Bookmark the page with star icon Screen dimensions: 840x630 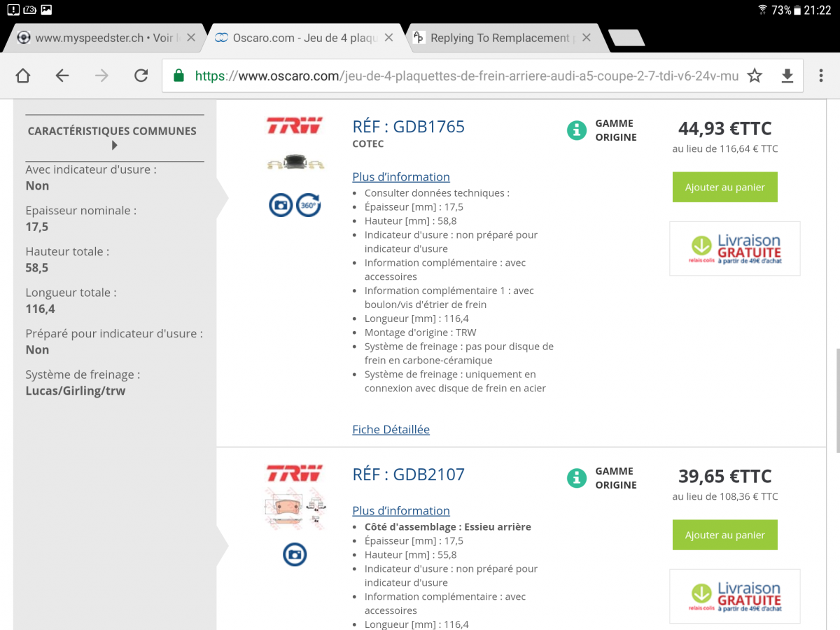(x=755, y=76)
